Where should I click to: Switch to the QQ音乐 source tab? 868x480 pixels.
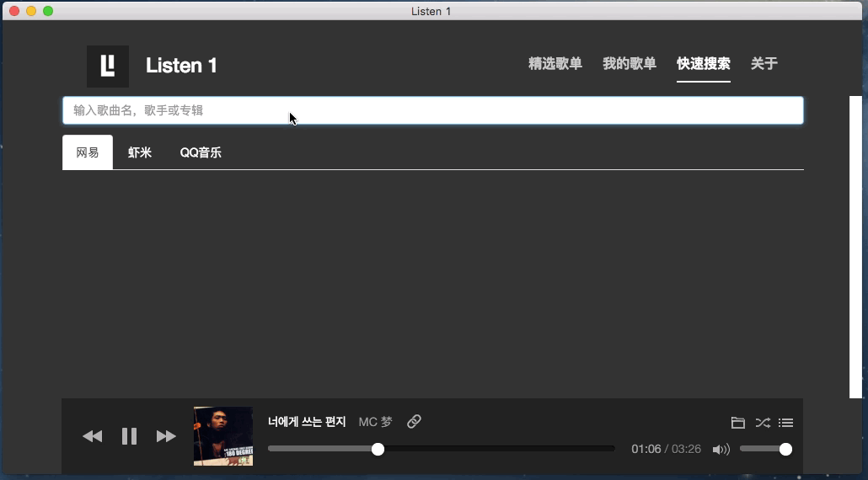pyautogui.click(x=201, y=152)
